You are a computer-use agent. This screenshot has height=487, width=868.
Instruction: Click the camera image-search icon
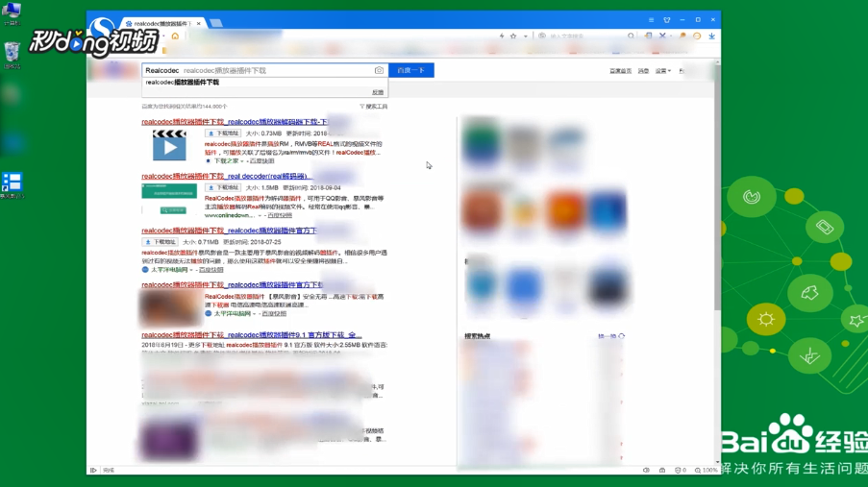[x=379, y=70]
